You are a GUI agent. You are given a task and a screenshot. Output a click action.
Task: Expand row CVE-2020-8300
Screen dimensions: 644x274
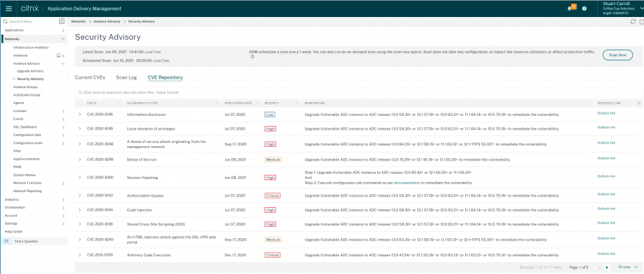pyautogui.click(x=80, y=178)
